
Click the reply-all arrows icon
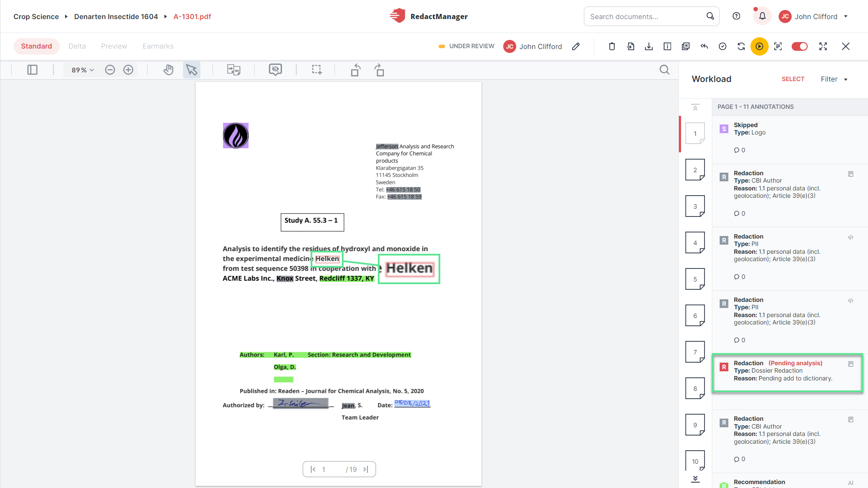704,46
